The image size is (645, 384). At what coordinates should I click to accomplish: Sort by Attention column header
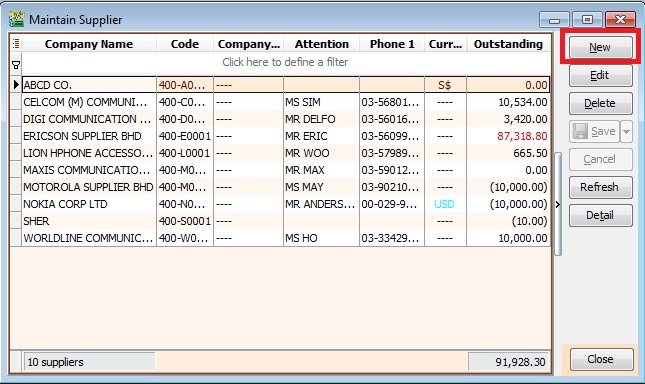tap(321, 44)
